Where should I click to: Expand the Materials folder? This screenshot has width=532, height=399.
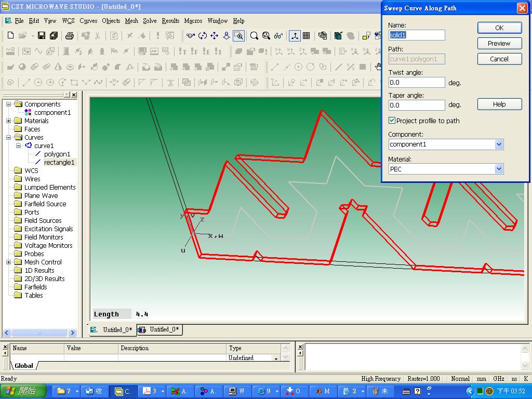(9, 121)
